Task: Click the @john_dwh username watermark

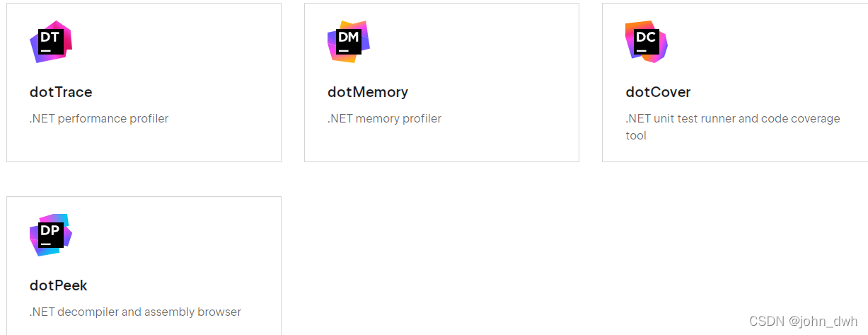Action: tap(823, 321)
